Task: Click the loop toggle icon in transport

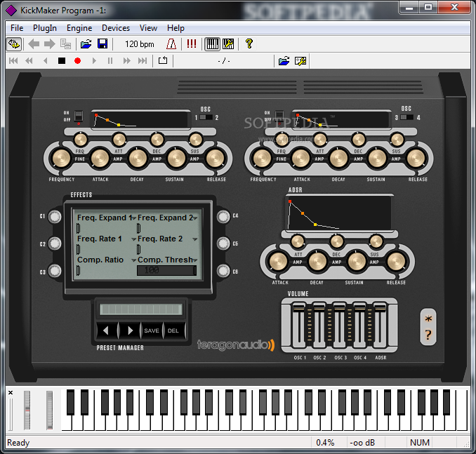Action: pyautogui.click(x=163, y=60)
